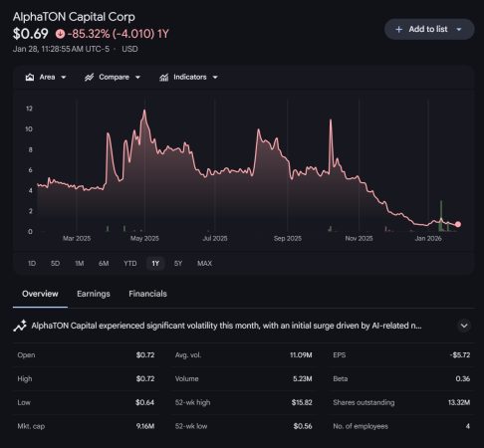Click the Jan 2026 axis label

(428, 238)
